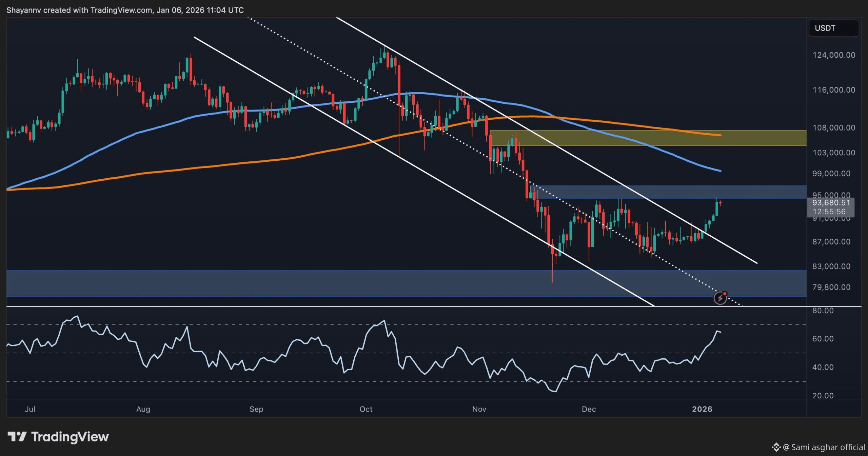Click the Oct label on time axis
Viewport: 868px width, 456px height.
coord(366,409)
